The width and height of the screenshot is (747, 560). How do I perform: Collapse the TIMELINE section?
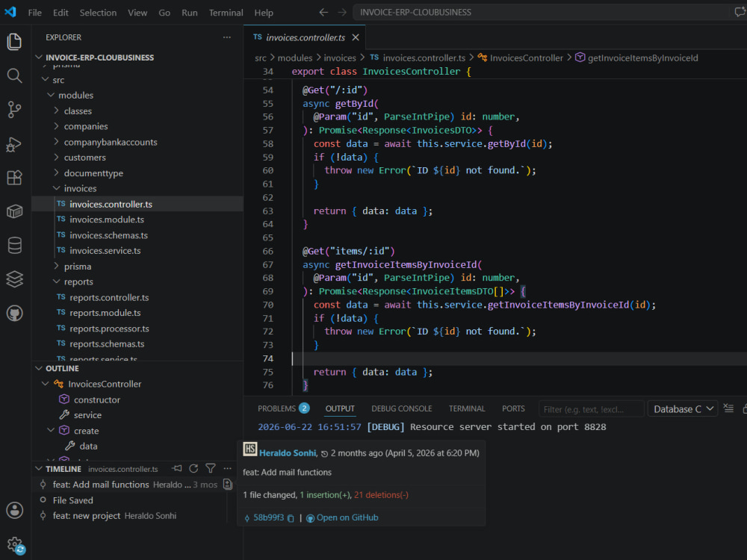coord(39,469)
